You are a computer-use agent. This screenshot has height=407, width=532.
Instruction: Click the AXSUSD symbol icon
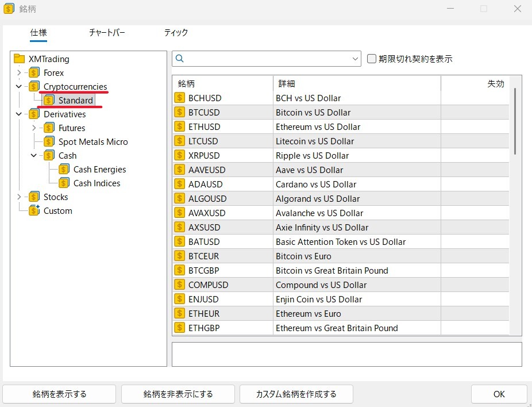[179, 227]
